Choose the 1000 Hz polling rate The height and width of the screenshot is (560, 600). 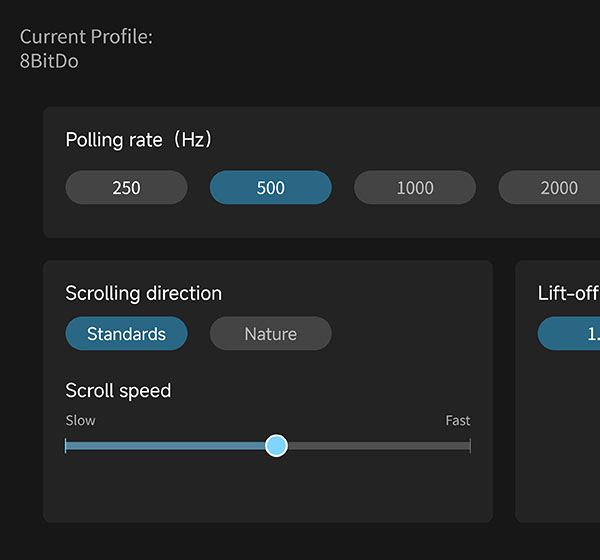tap(415, 188)
